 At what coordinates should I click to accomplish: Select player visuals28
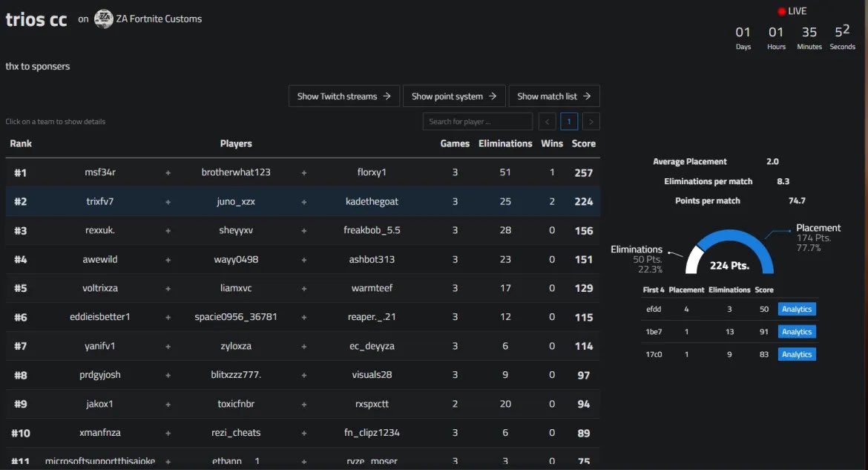click(372, 375)
